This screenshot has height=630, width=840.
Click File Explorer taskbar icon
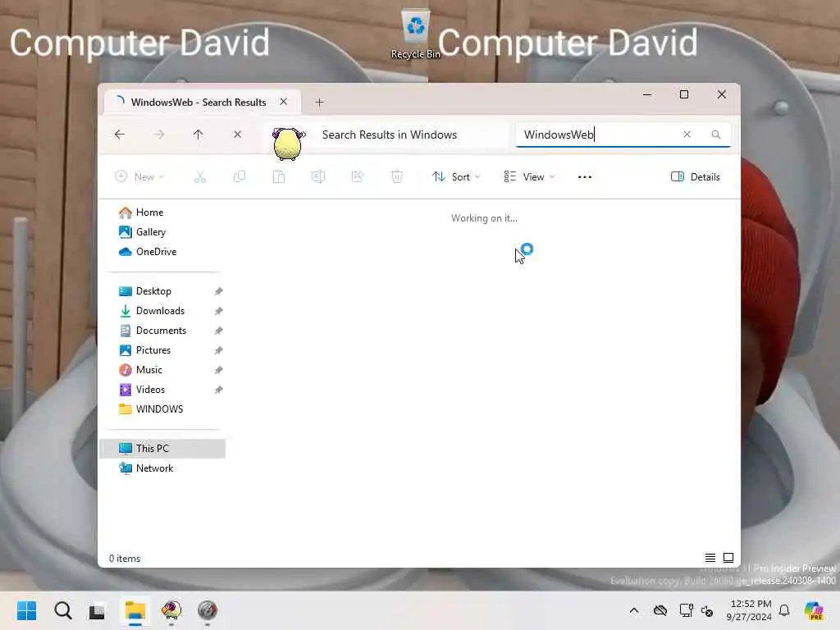click(x=135, y=610)
